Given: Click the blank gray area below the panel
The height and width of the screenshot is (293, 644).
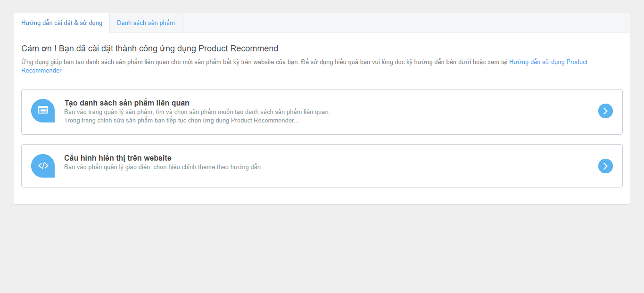Looking at the screenshot, I should [322, 250].
